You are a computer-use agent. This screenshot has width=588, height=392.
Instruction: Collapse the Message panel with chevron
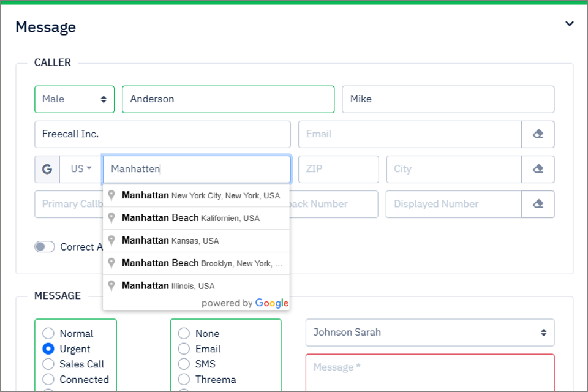(569, 24)
